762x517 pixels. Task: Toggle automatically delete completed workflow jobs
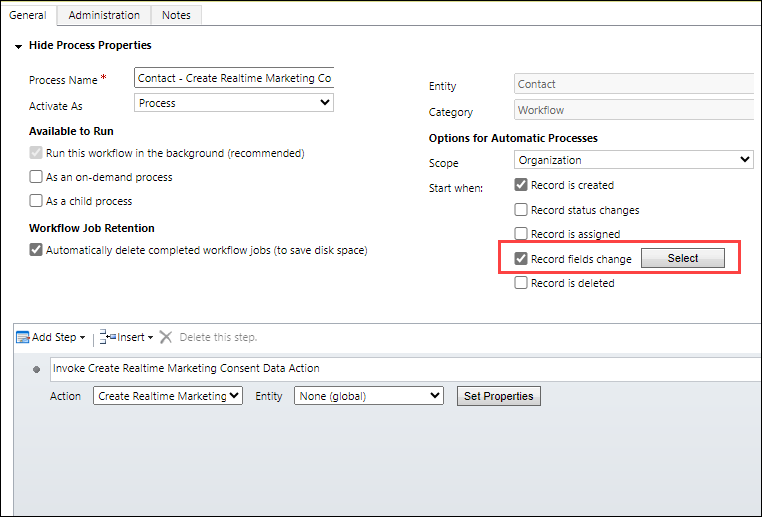36,250
